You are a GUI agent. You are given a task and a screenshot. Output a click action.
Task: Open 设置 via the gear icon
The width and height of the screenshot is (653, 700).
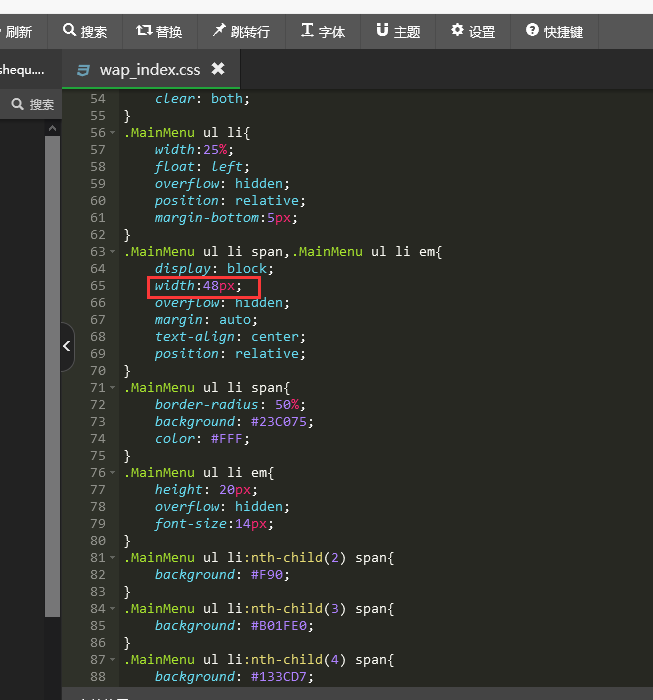point(457,31)
